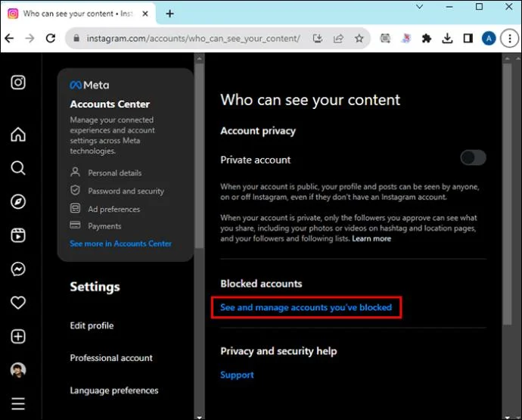Toggle the Private account switch
Screen dimensions: 522x420
[x=473, y=158]
